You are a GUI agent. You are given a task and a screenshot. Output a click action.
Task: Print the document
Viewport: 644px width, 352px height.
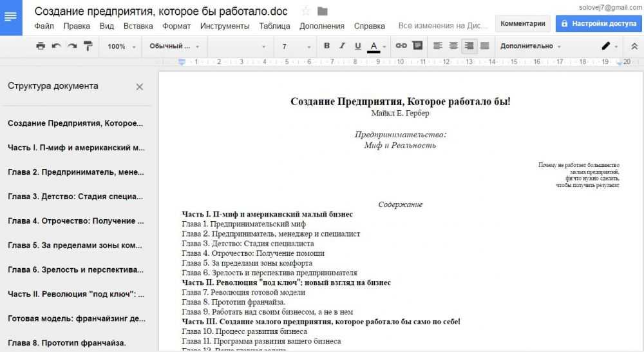[41, 46]
